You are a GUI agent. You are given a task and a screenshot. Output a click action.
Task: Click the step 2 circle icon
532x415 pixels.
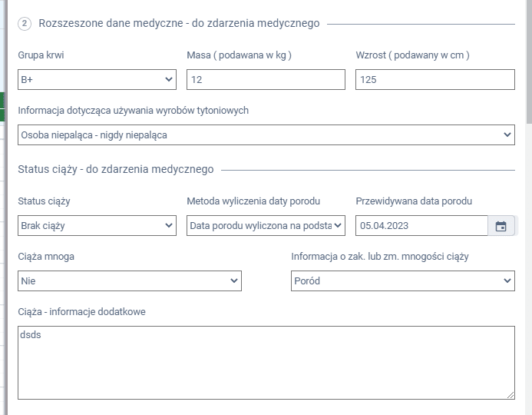pyautogui.click(x=25, y=24)
